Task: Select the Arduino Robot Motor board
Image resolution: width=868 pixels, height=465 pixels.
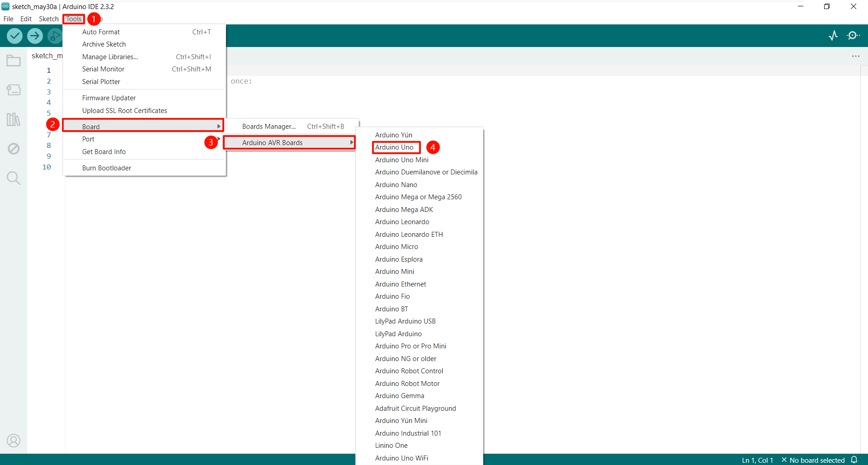Action: click(x=420, y=384)
